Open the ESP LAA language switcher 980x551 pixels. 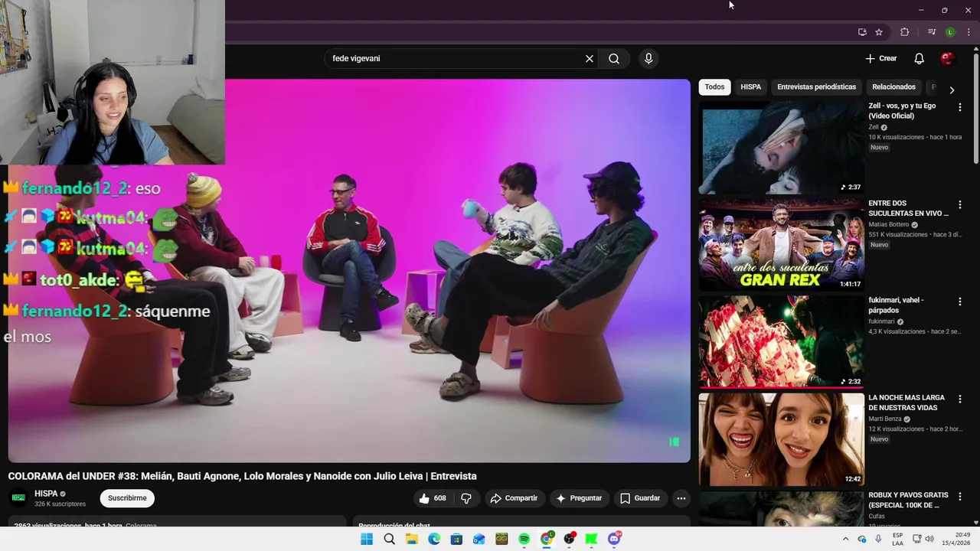tap(897, 539)
